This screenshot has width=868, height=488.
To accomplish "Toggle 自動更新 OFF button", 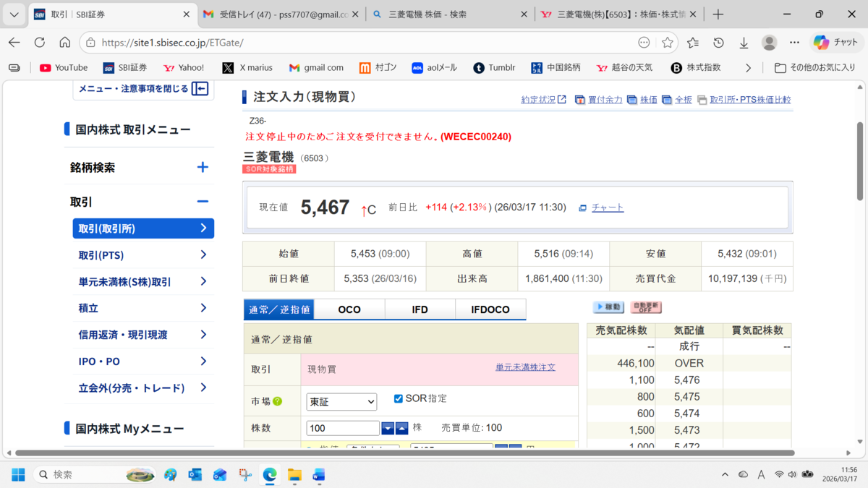I will click(x=646, y=307).
